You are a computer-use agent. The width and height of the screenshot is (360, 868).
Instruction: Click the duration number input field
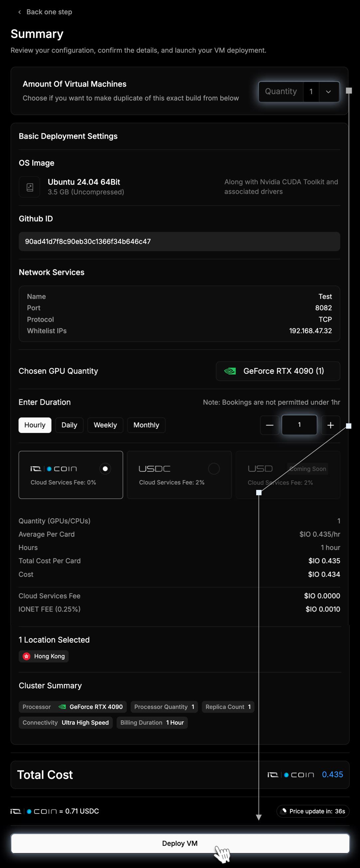point(299,425)
